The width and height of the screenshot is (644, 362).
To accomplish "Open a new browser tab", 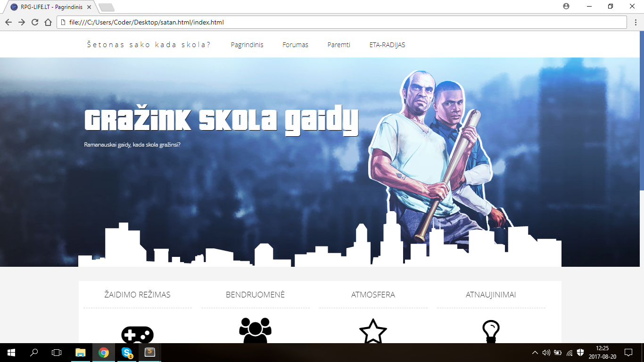I will 107,7.
